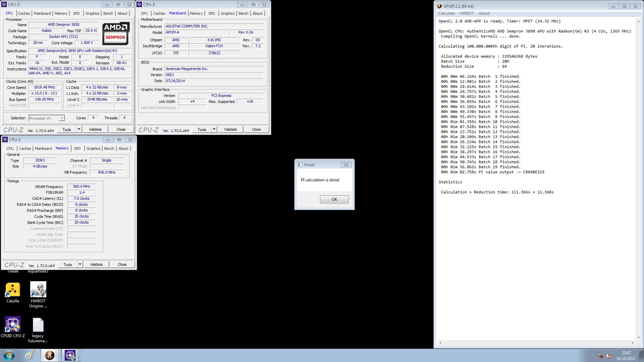Click OK in the Finish dialog
644x362 pixels.
click(334, 199)
